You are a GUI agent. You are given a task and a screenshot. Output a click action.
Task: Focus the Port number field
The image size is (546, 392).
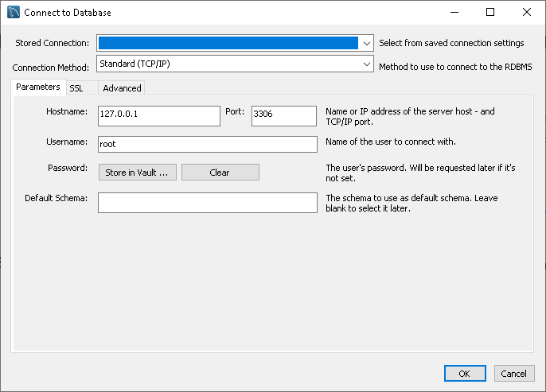pos(284,116)
